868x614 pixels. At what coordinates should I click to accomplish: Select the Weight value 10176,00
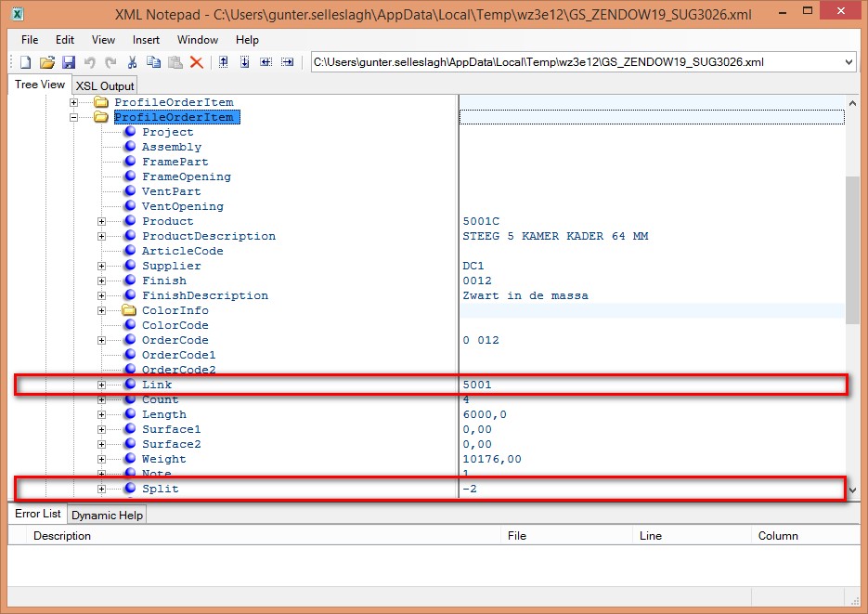(492, 459)
